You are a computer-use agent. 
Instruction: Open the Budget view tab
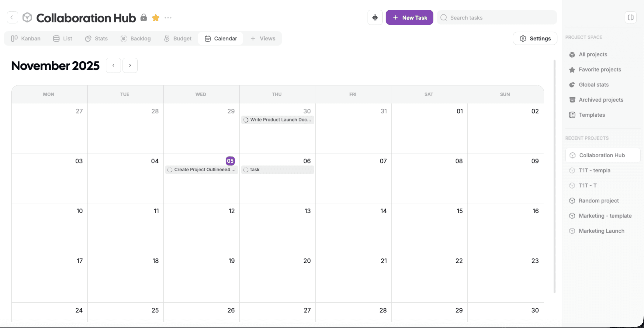pos(178,39)
